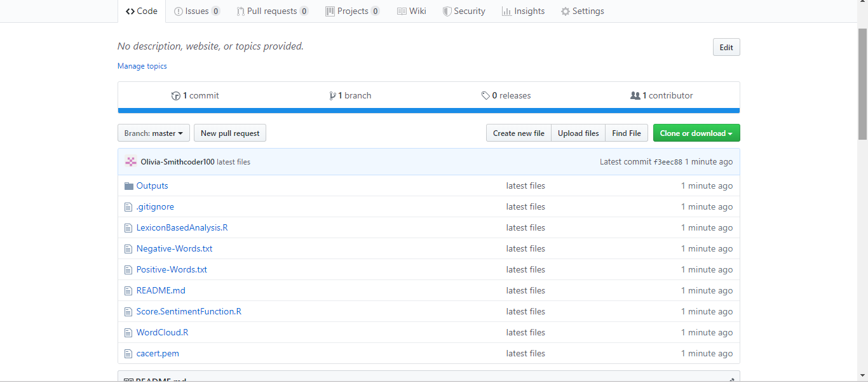Click the New pull request button
Screen dimensions: 868x383
(230, 133)
